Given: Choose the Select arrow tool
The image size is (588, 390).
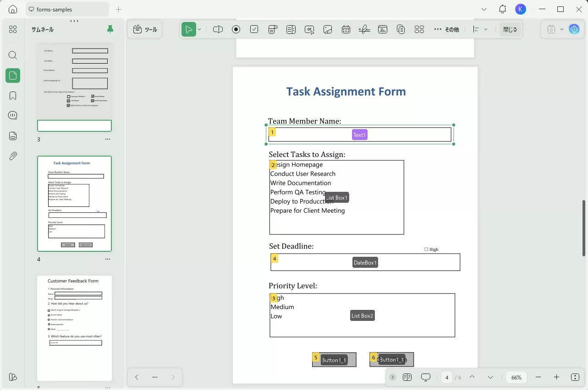Looking at the screenshot, I should tap(188, 30).
